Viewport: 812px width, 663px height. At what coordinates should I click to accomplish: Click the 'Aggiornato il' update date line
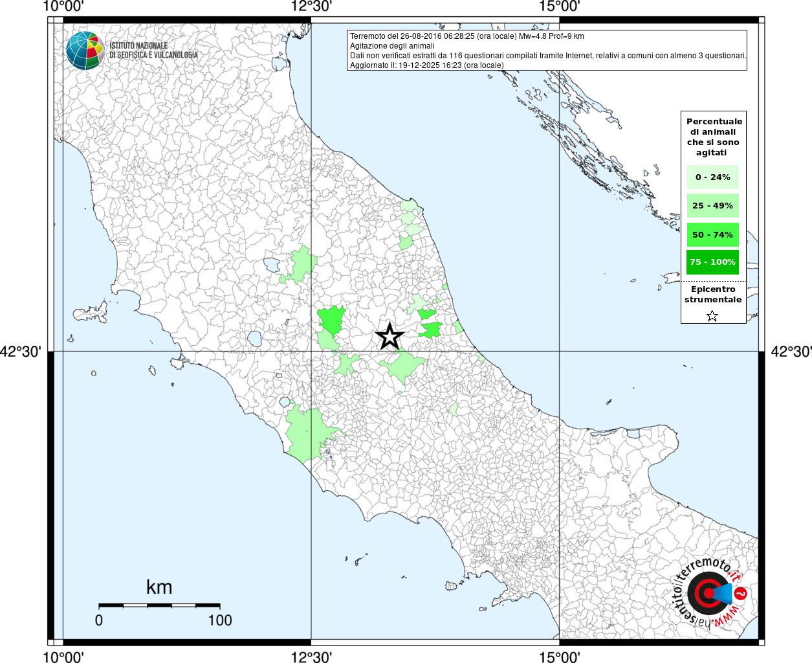pyautogui.click(x=426, y=65)
